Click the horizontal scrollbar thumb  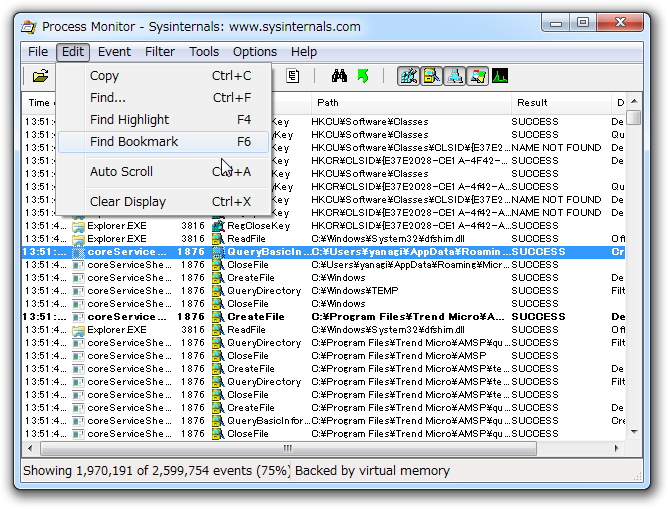click(288, 449)
